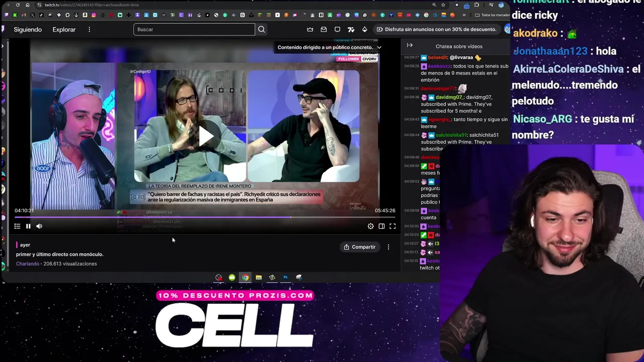Enter fullscreen mode in player
The image size is (644, 362).
[x=392, y=226]
